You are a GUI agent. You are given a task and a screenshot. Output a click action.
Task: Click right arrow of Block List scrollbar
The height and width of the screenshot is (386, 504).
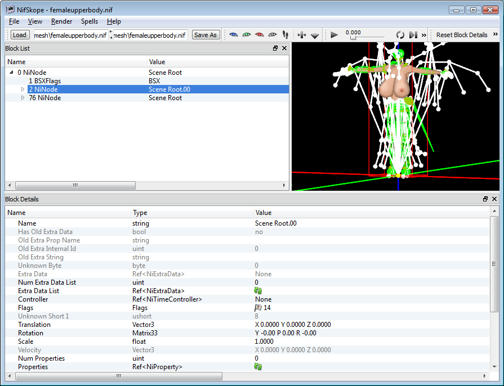coord(284,185)
